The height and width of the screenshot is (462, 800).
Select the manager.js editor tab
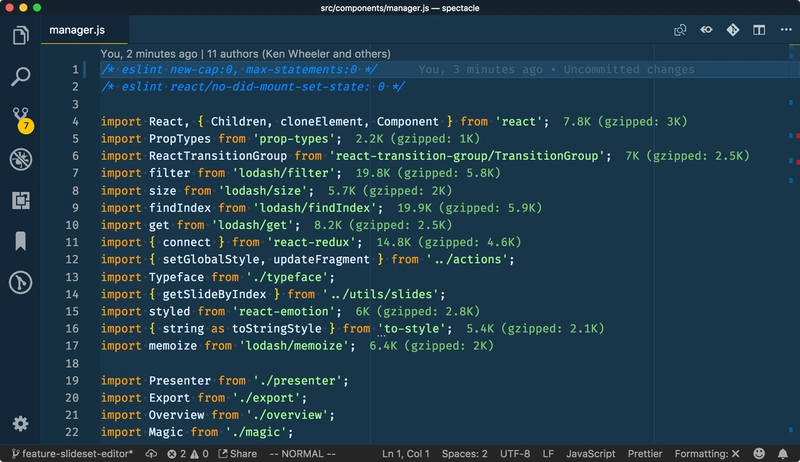[x=84, y=30]
